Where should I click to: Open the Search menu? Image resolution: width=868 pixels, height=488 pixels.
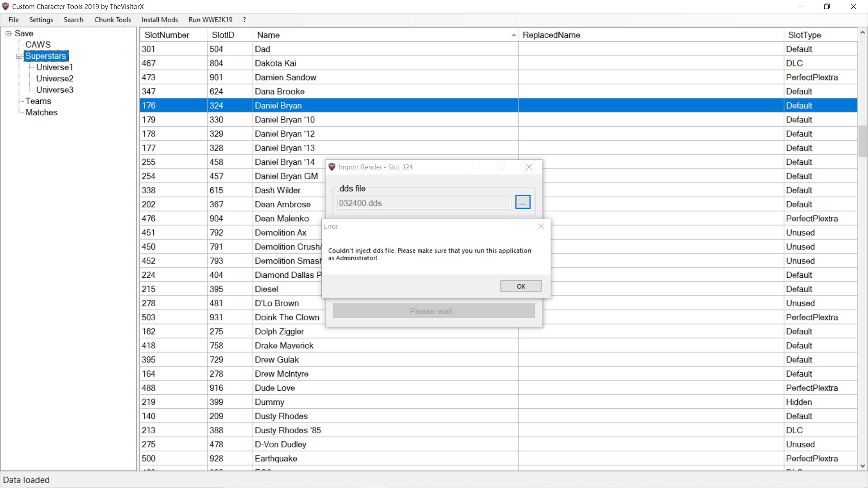coord(74,20)
